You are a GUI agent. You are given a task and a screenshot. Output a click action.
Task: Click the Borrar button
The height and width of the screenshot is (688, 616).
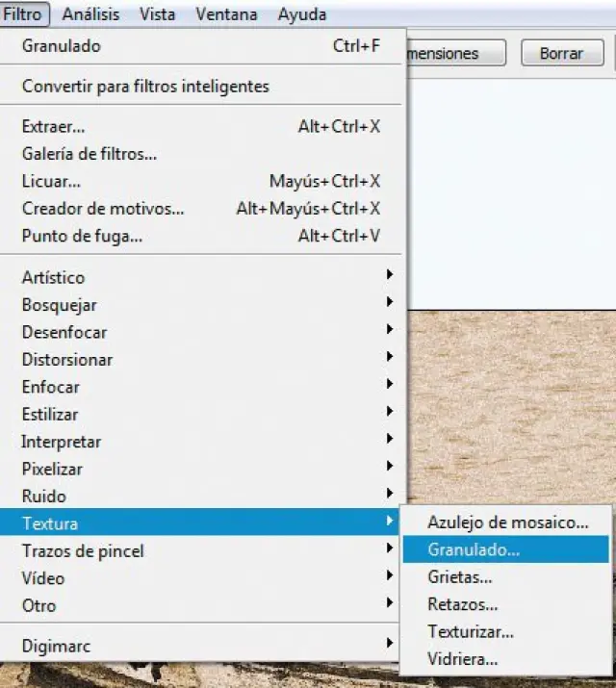[561, 54]
